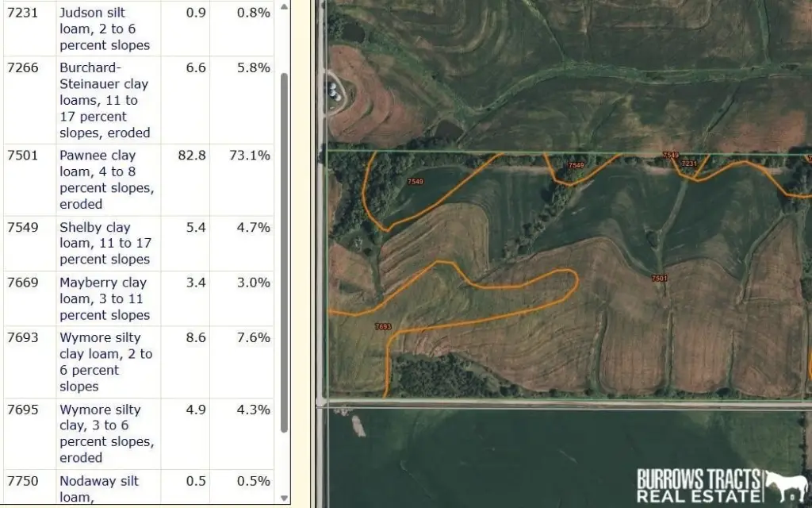Click the grain bins on the aerial map

(x=334, y=87)
